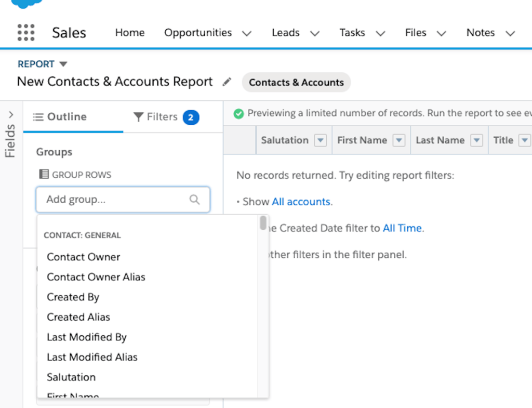Open Last Name column dropdown arrow

coord(476,140)
